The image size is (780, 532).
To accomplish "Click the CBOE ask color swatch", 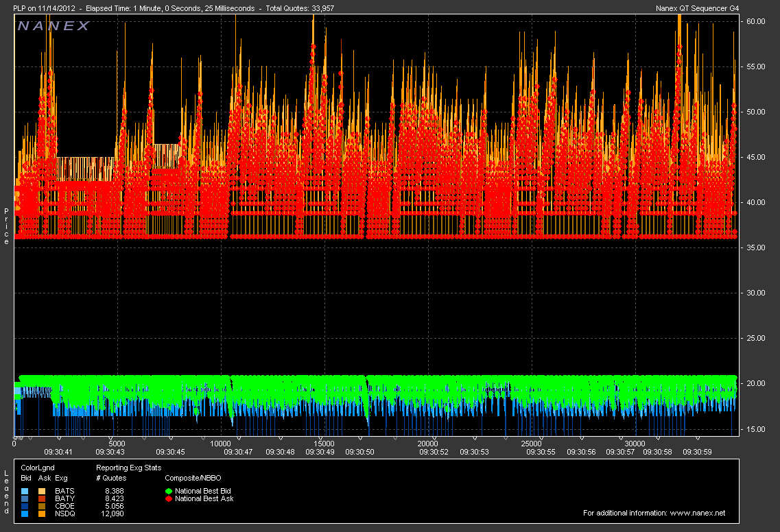I will pos(42,506).
